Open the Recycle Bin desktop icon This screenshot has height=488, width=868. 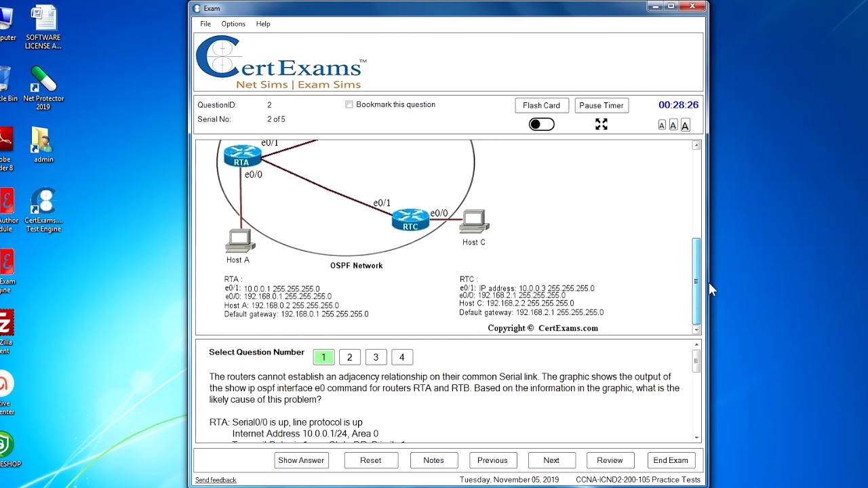[7, 85]
